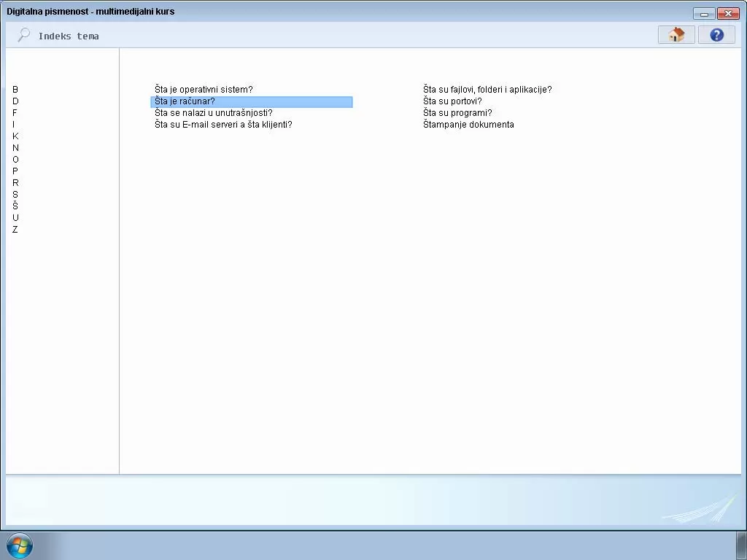Open 'Šta su E-mail serveri a šta klijenti?'
This screenshot has height=560, width=747.
[223, 124]
